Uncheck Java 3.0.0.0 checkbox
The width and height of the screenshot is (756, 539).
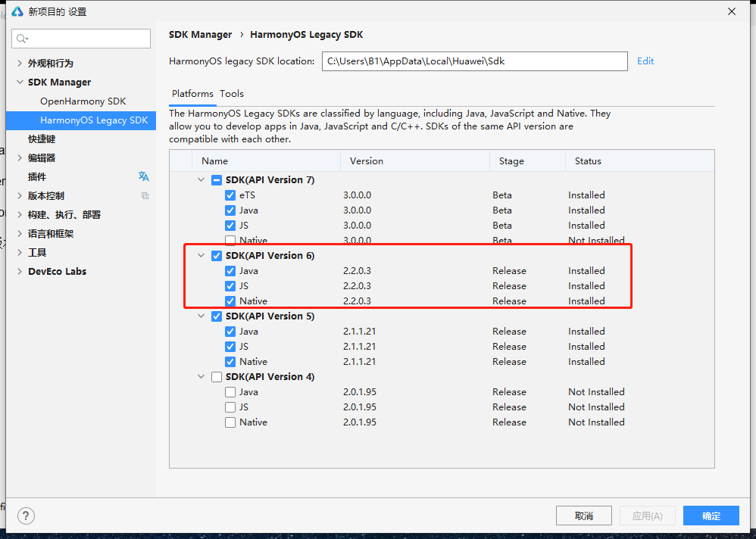(230, 210)
